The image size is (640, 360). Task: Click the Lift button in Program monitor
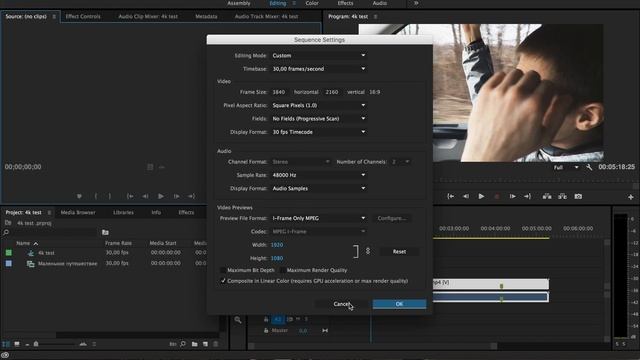point(547,196)
